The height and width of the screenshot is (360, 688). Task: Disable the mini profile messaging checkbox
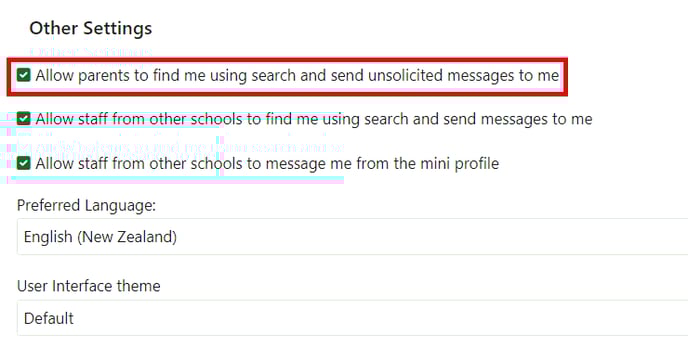24,163
